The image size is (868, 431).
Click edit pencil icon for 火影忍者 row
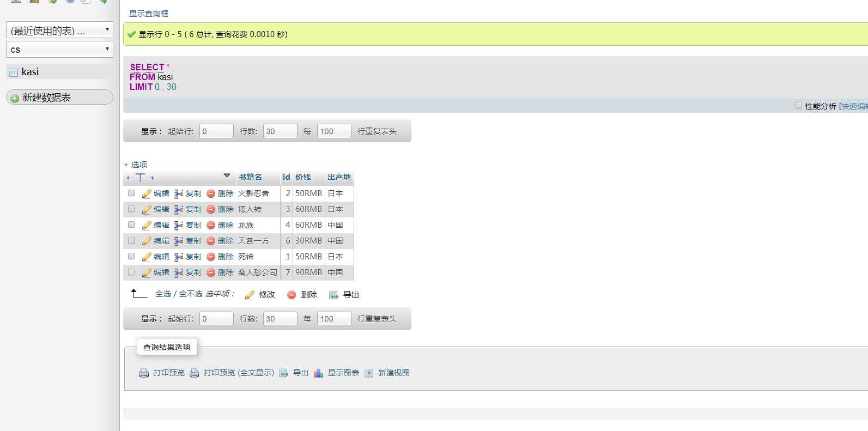(147, 193)
